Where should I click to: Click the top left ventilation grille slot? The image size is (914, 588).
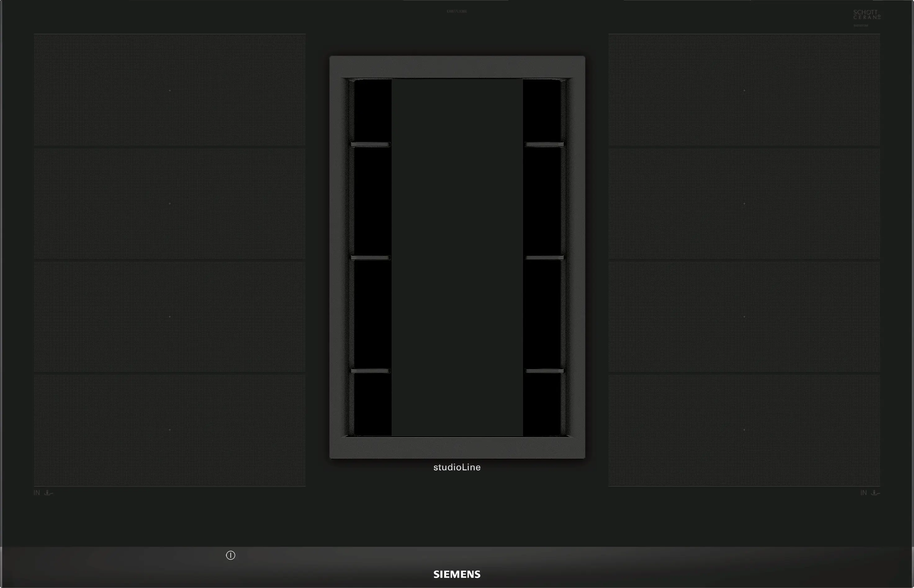pyautogui.click(x=372, y=110)
